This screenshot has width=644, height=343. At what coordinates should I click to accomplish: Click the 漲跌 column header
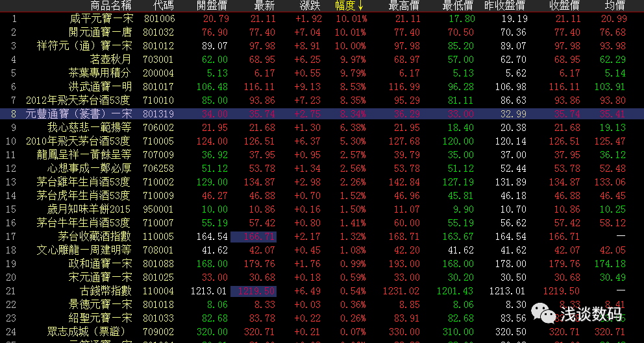pos(310,5)
